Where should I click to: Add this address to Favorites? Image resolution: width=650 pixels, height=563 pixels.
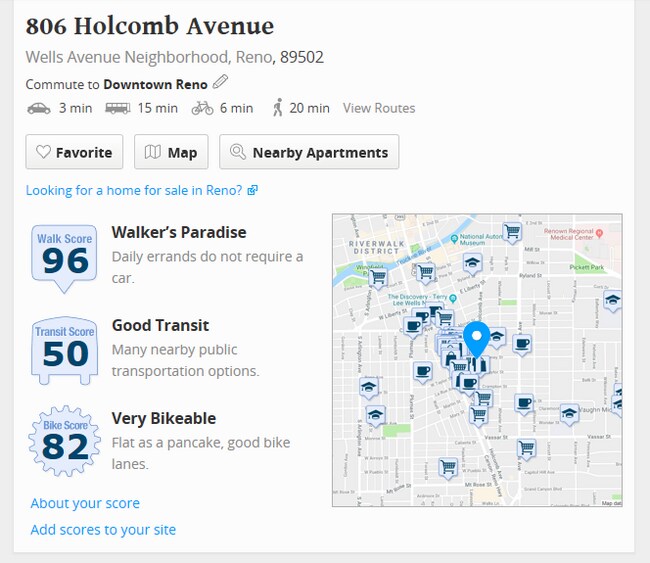pos(74,152)
